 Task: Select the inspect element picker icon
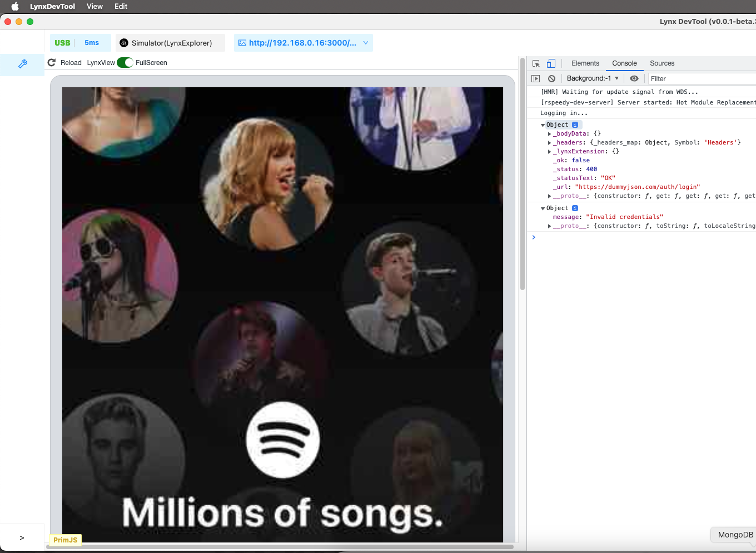536,63
